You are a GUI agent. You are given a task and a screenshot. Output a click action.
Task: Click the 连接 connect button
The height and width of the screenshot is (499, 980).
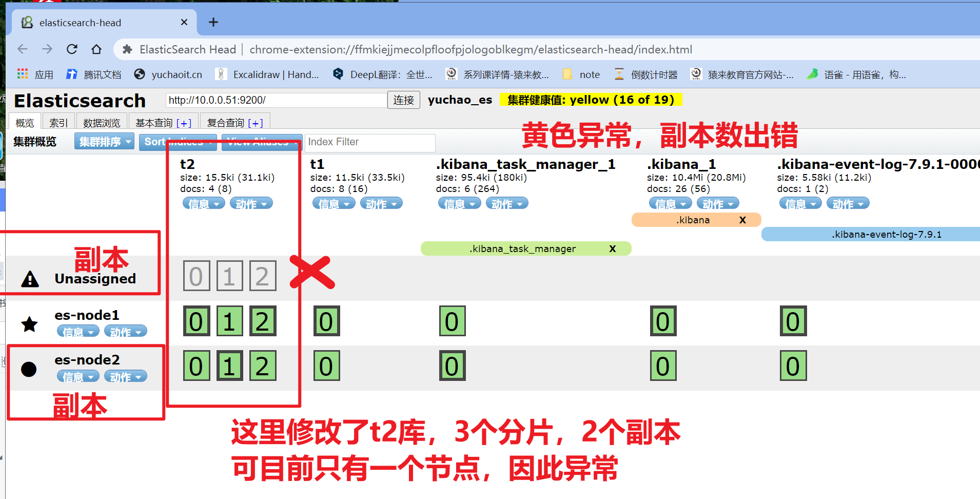[x=403, y=100]
